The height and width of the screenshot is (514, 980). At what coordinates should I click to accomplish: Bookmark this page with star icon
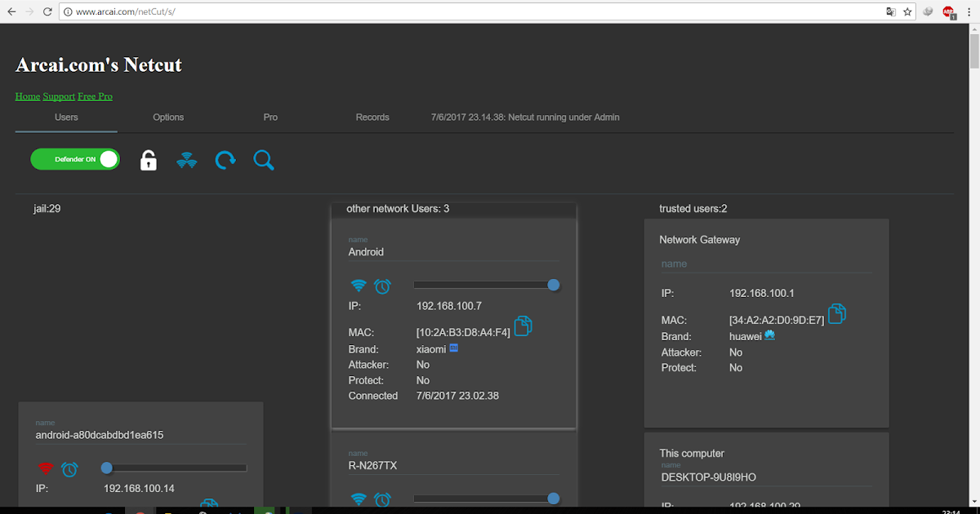click(x=907, y=12)
